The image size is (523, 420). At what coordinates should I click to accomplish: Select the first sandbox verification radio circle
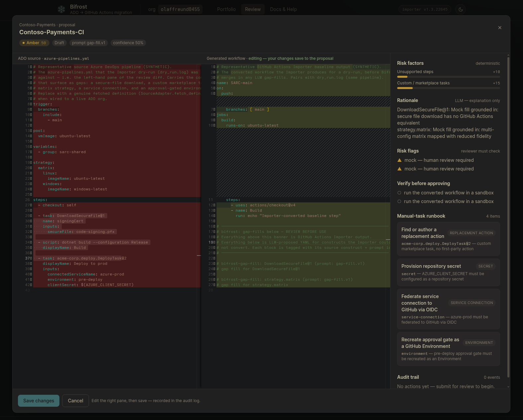point(399,193)
